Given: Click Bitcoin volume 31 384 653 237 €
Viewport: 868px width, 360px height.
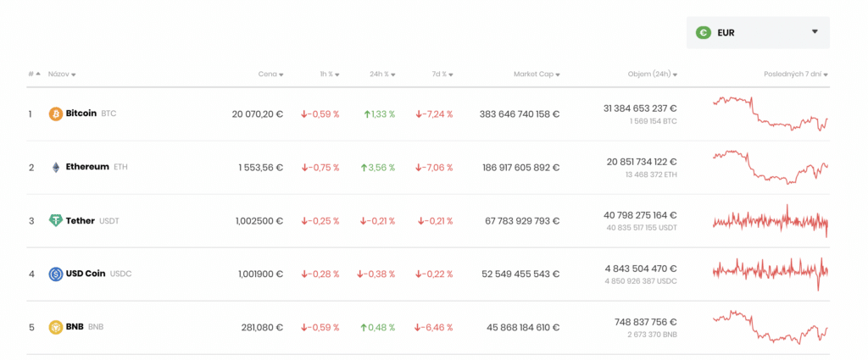Looking at the screenshot, I should pyautogui.click(x=640, y=108).
